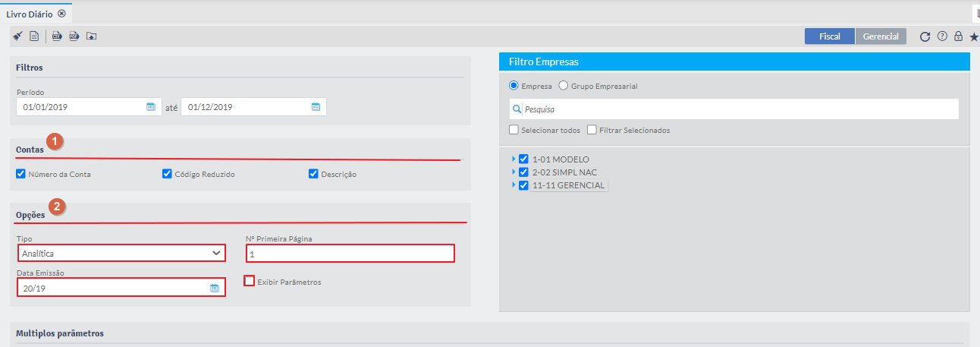This screenshot has height=347, width=980.
Task: Enable the Exibir Parâmetros checkbox
Action: [250, 282]
